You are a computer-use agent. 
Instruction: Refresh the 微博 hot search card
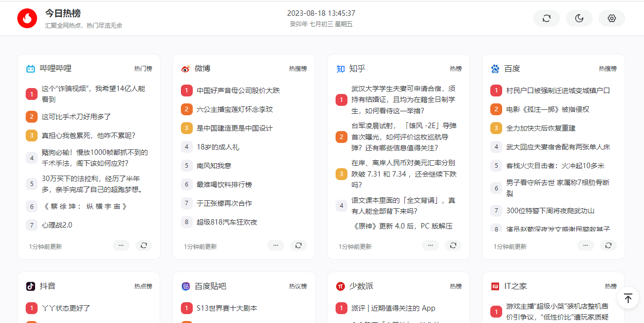299,245
